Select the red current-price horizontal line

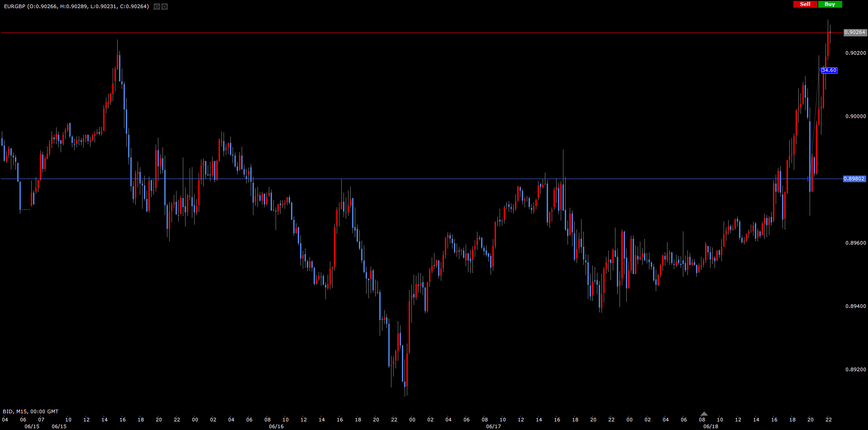[407, 33]
